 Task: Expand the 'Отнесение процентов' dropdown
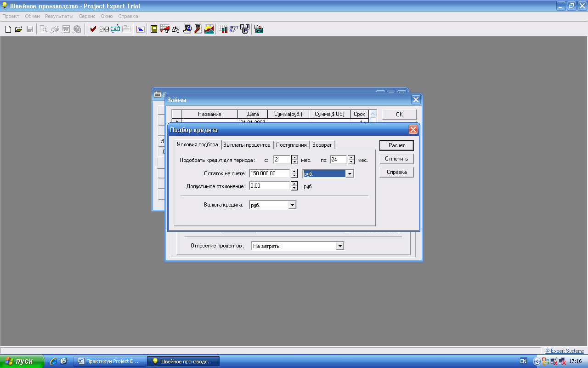(x=340, y=246)
